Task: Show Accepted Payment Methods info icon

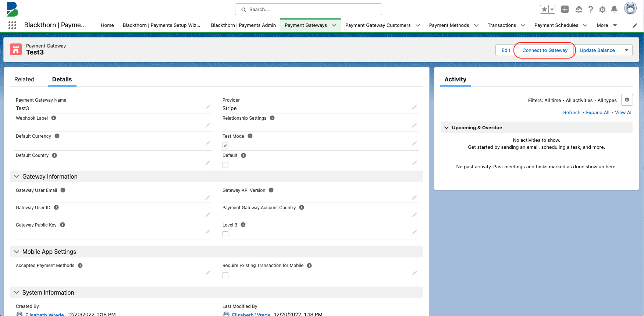Action: [x=80, y=265]
